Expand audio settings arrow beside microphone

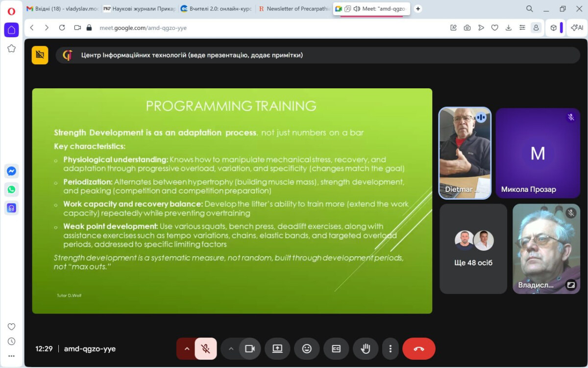tap(186, 349)
